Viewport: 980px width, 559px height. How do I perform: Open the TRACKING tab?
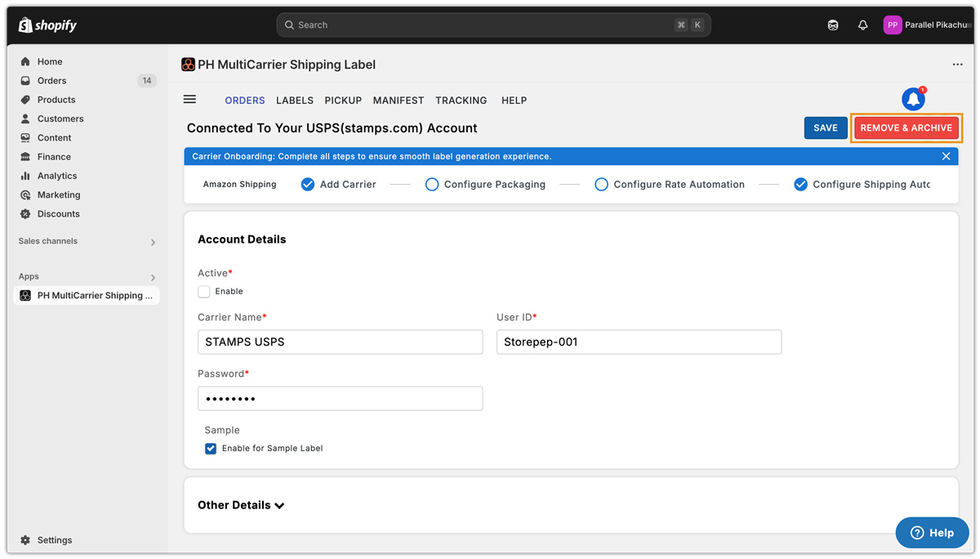[x=461, y=101]
